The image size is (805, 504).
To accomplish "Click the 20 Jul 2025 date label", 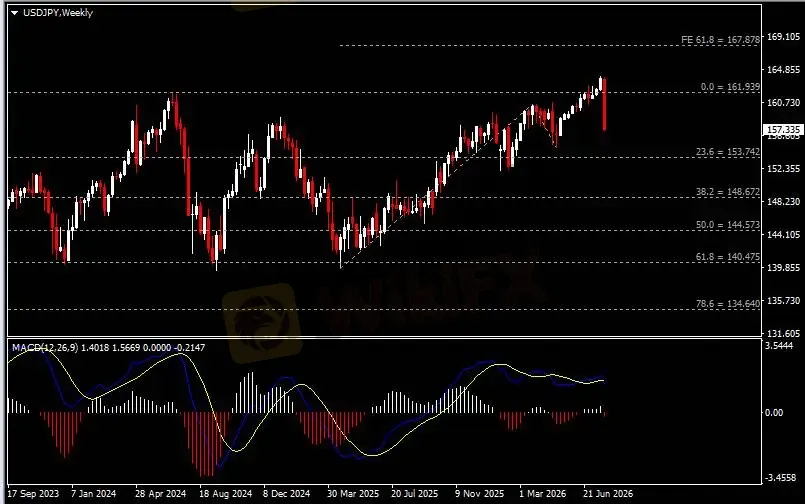I will (414, 494).
